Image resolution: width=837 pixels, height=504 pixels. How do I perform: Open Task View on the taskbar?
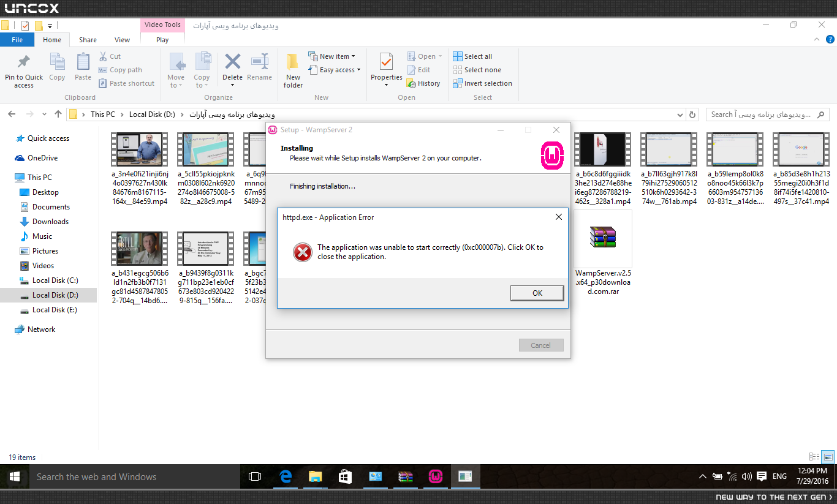click(255, 476)
